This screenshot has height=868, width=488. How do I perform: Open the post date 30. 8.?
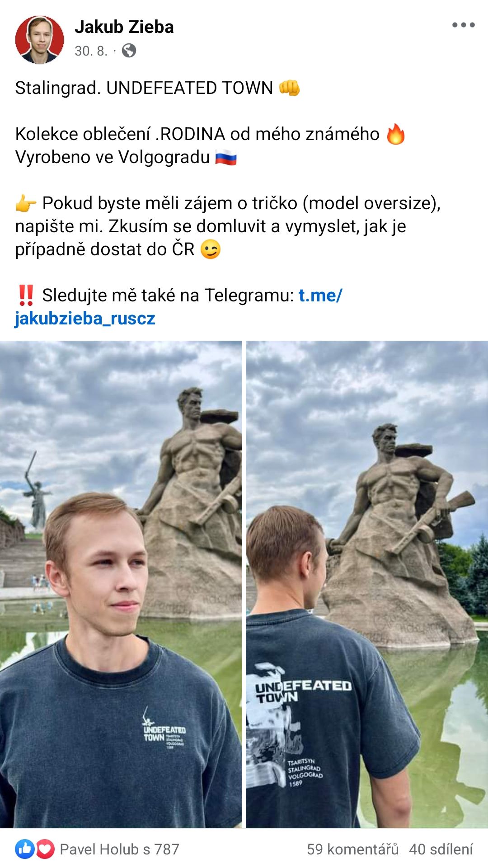(91, 51)
